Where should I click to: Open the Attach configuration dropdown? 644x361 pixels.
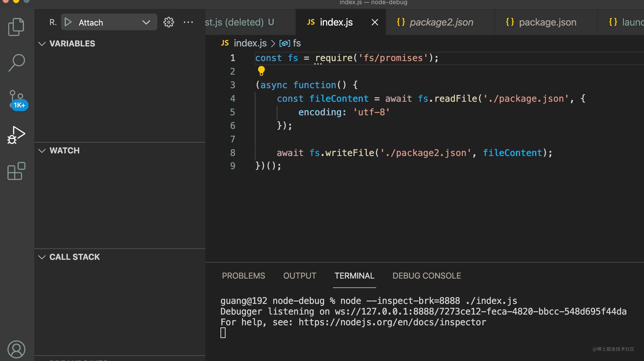tap(146, 22)
